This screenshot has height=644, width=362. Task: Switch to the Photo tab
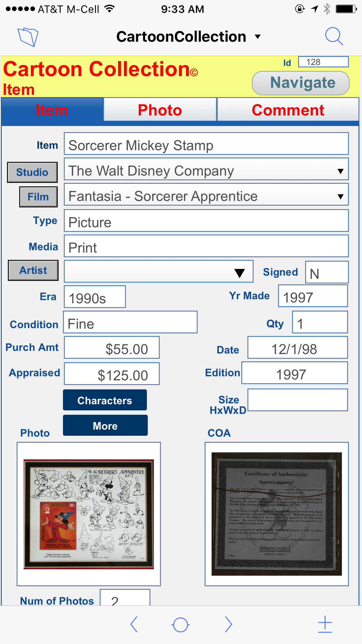[x=160, y=110]
